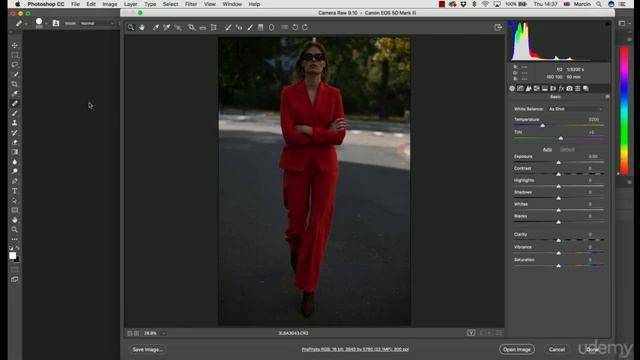Switch to Detail panel tab
The image size is (640, 360).
tap(528, 88)
